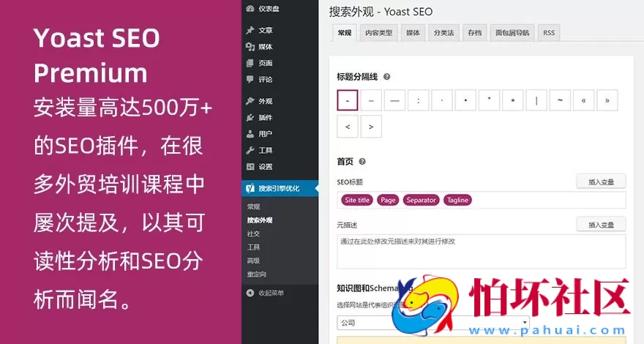644x344 pixels.
Task: Open the 搜索外观 submenu item
Action: (x=260, y=220)
